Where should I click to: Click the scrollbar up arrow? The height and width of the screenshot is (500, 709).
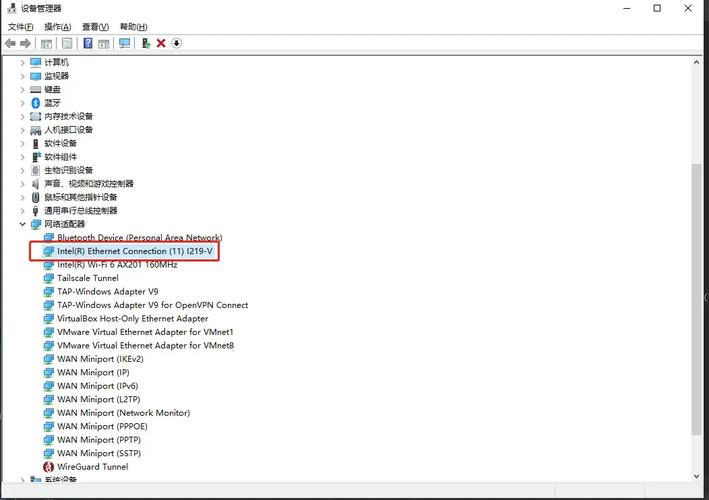pyautogui.click(x=696, y=63)
